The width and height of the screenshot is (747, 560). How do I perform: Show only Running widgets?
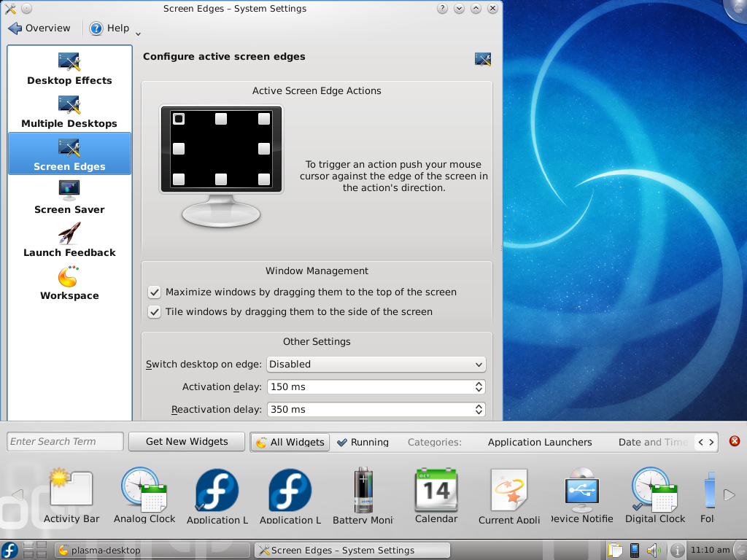[x=363, y=443]
